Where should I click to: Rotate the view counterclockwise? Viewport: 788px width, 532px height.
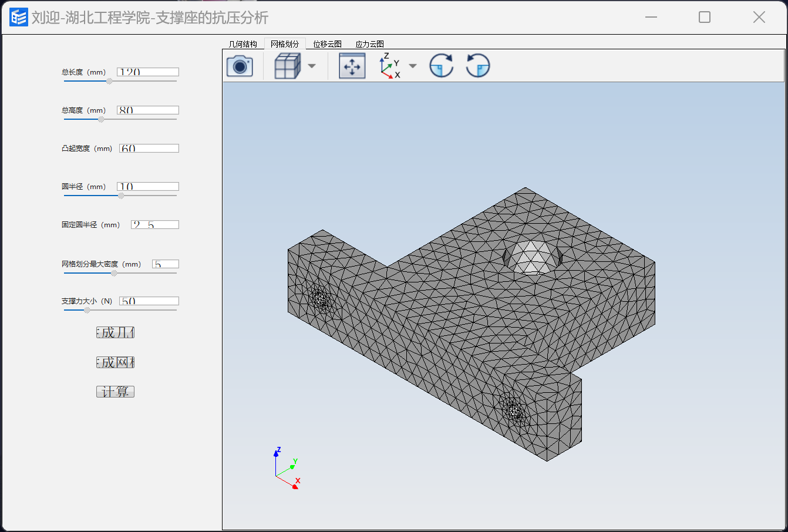click(478, 66)
